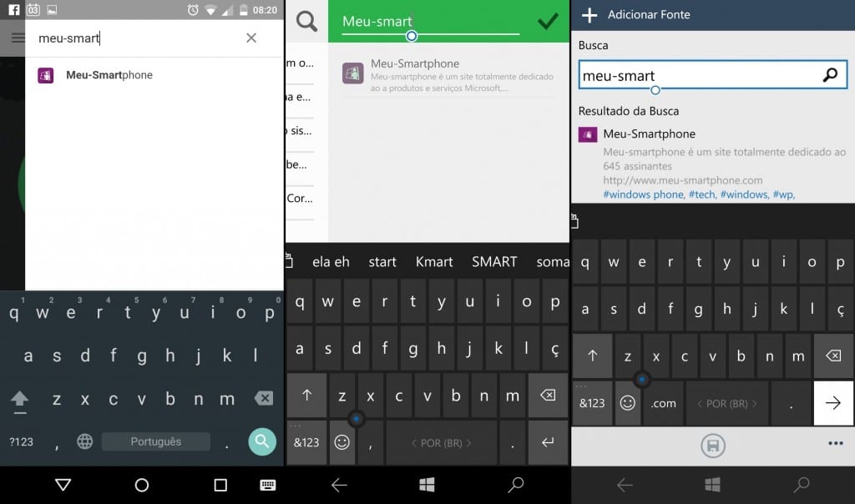Clear the search text with the X button
The width and height of the screenshot is (855, 504).
click(251, 38)
